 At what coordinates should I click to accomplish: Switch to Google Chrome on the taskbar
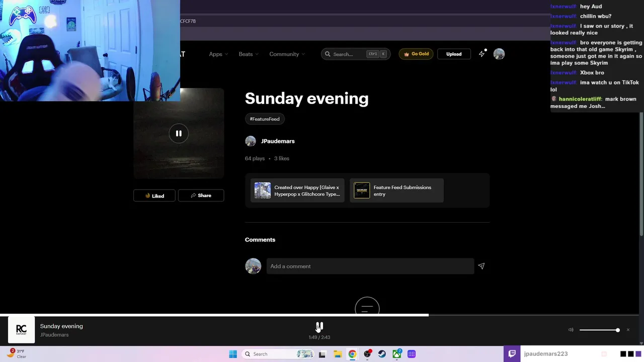tap(352, 354)
